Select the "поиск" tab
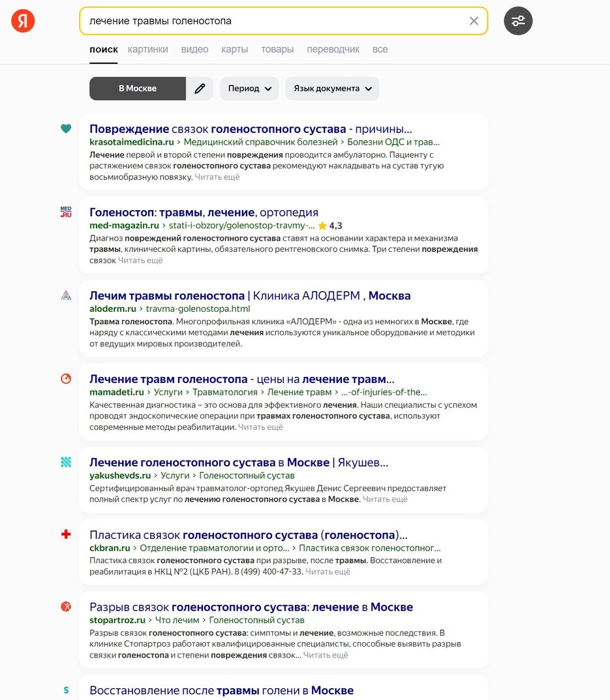The height and width of the screenshot is (700, 610). 104,50
